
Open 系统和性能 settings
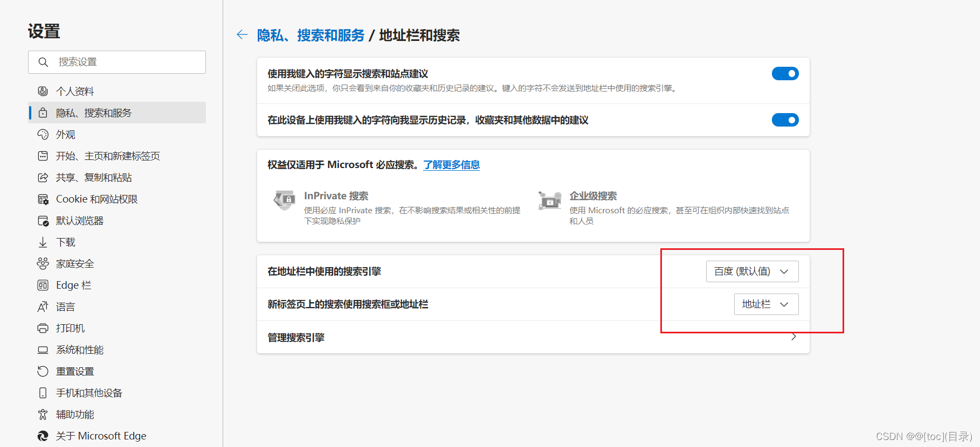(x=117, y=350)
